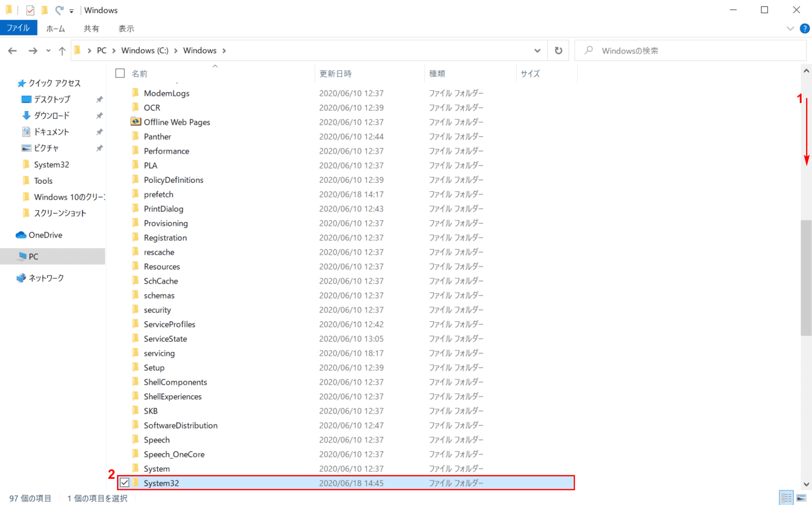Click the Refresh button

tap(558, 50)
